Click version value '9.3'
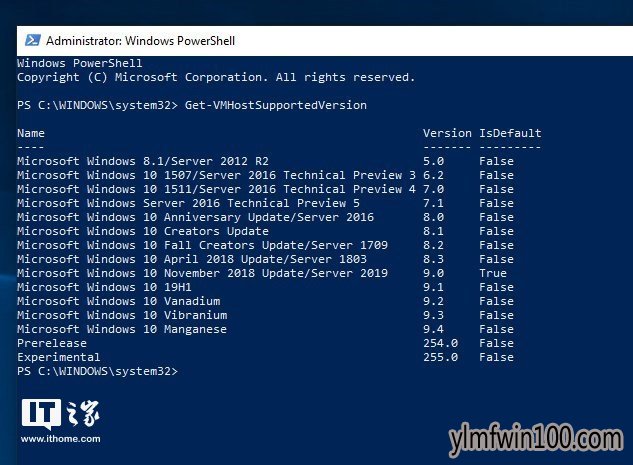Screen dimensions: 633x465 coord(434,315)
